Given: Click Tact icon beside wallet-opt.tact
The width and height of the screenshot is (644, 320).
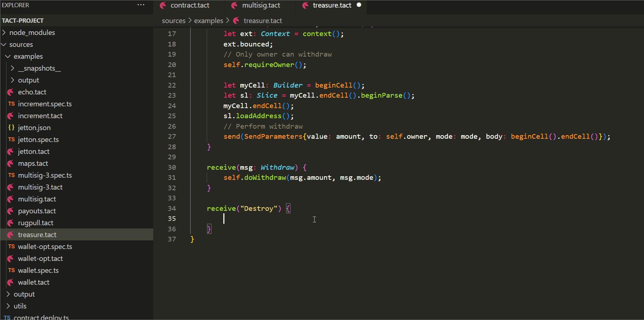Looking at the screenshot, I should (11, 258).
